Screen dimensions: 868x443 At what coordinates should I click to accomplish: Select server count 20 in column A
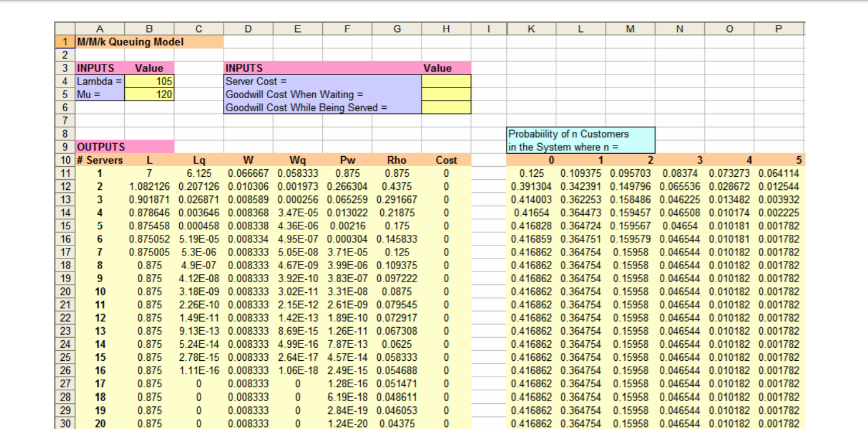coord(100,422)
